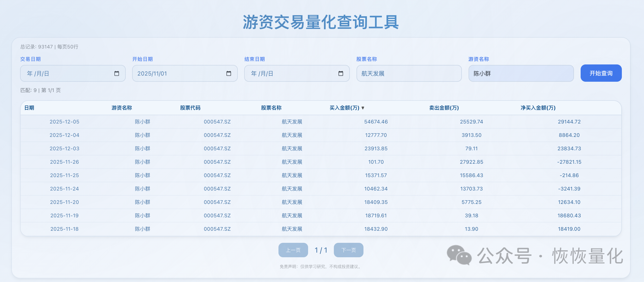Viewport: 644px width, 282px height.
Task: Open the 交易日期 calendar picker
Action: [117, 73]
